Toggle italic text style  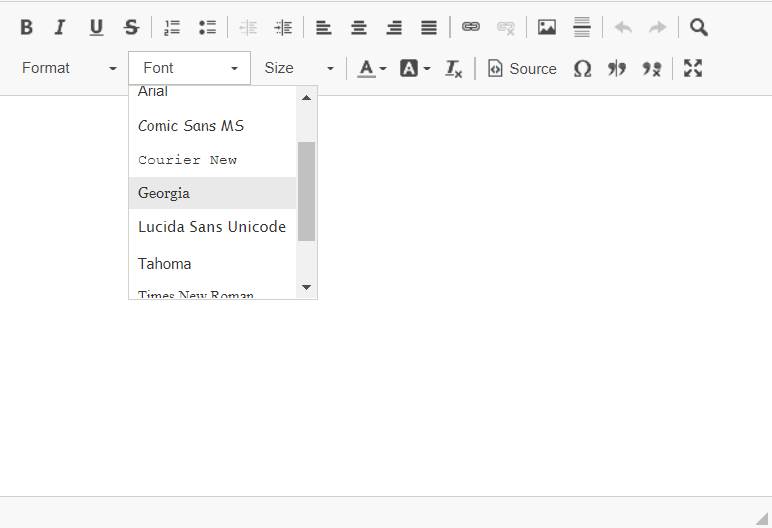60,27
